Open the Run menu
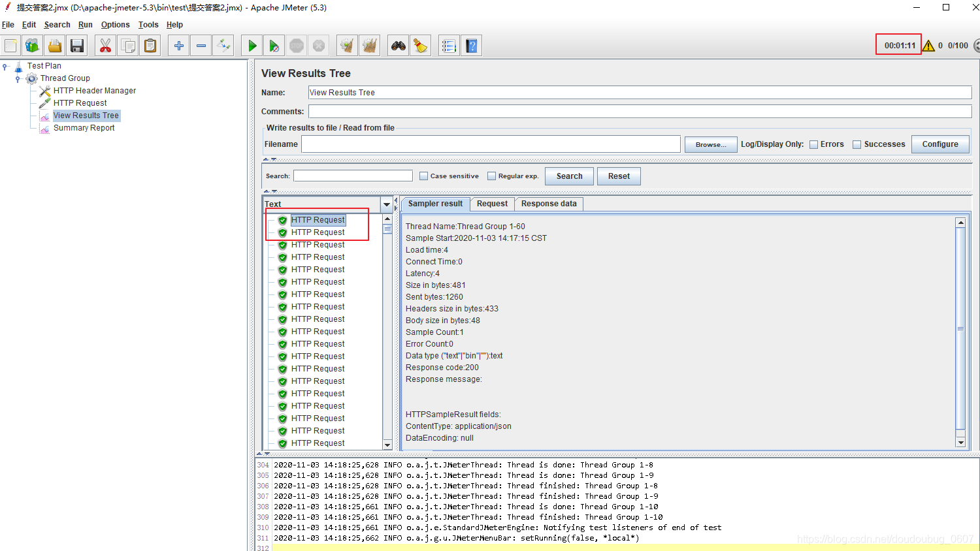Viewport: 980px width, 551px height. (86, 25)
